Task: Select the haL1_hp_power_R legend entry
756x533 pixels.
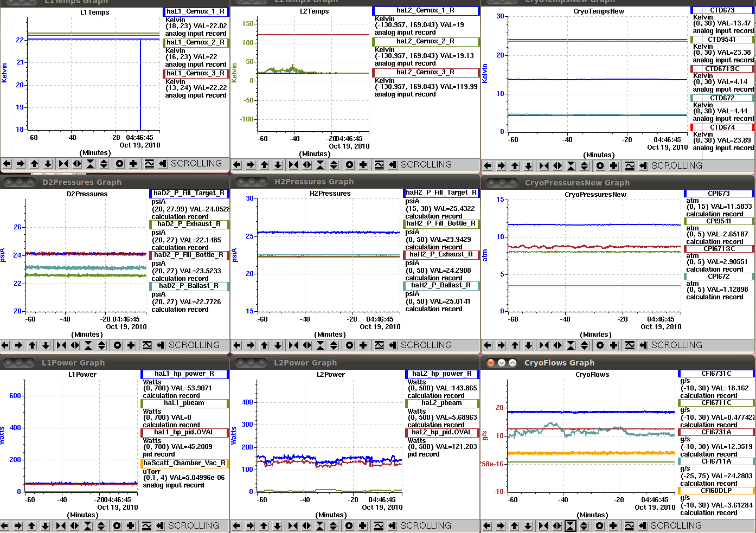Action: tap(185, 374)
